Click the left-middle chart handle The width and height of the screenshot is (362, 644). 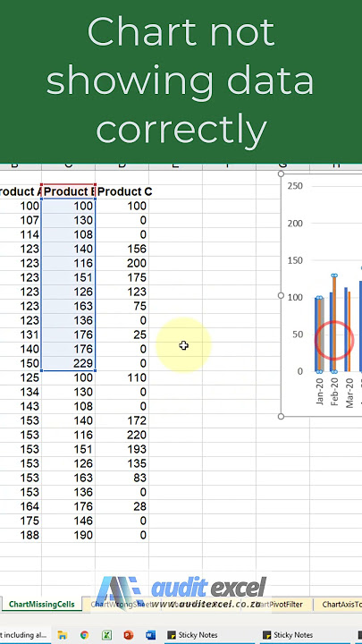point(282,295)
